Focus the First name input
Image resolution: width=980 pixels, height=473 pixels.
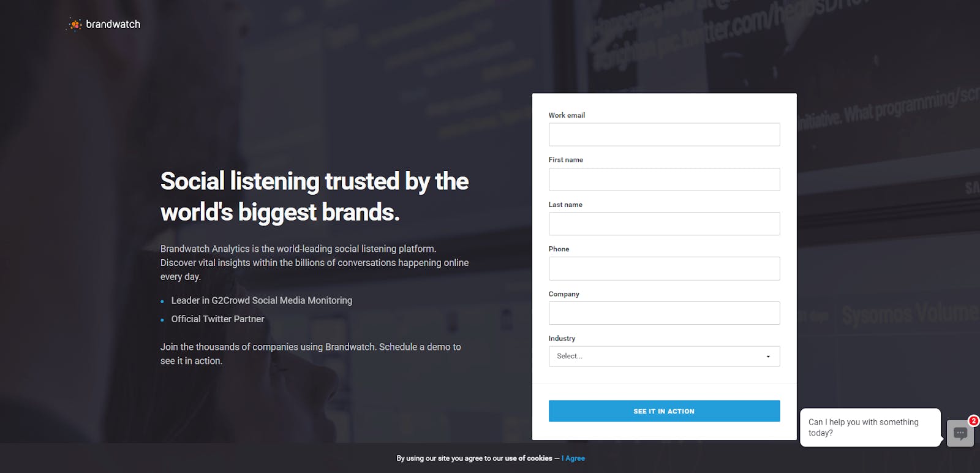click(x=664, y=180)
